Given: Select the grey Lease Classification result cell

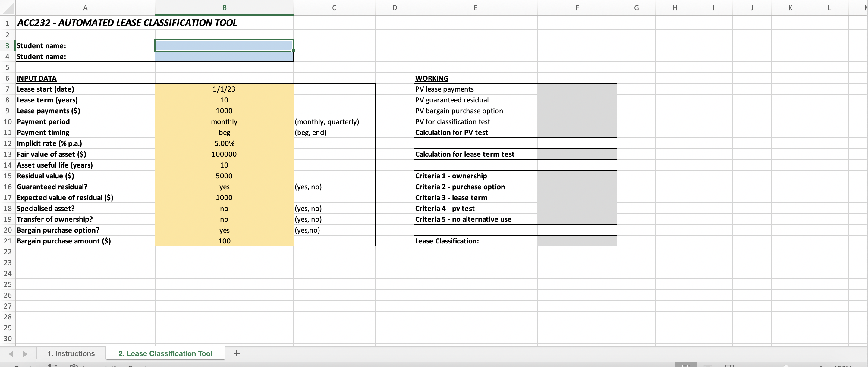Looking at the screenshot, I should point(577,241).
